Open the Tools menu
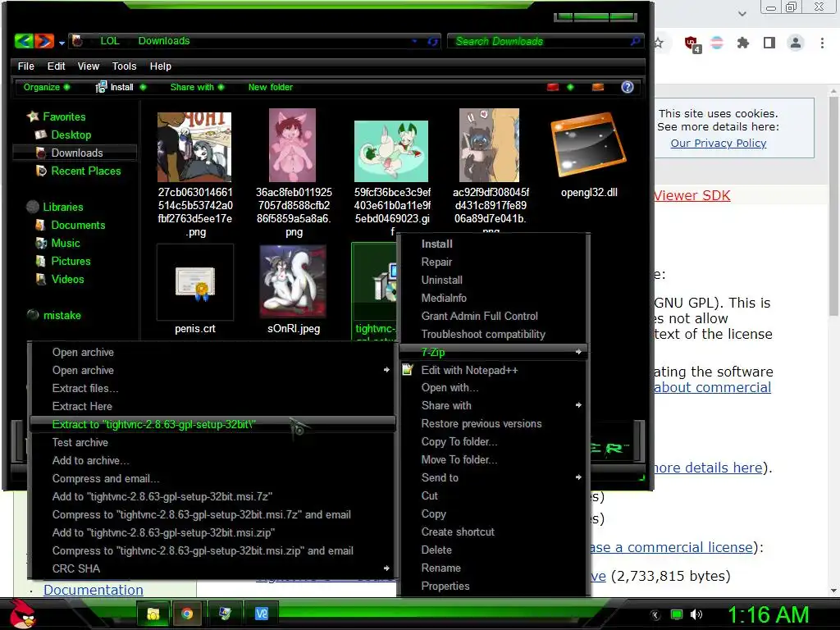This screenshot has height=630, width=840. coord(125,66)
